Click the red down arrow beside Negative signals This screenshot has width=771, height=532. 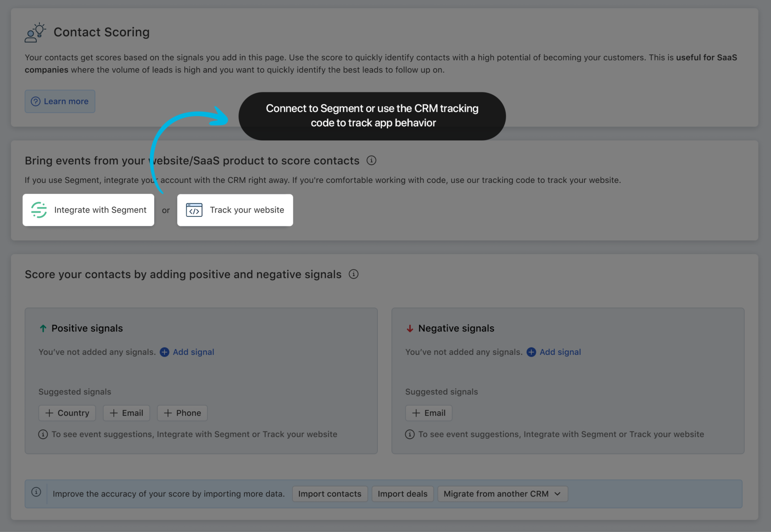coord(410,328)
